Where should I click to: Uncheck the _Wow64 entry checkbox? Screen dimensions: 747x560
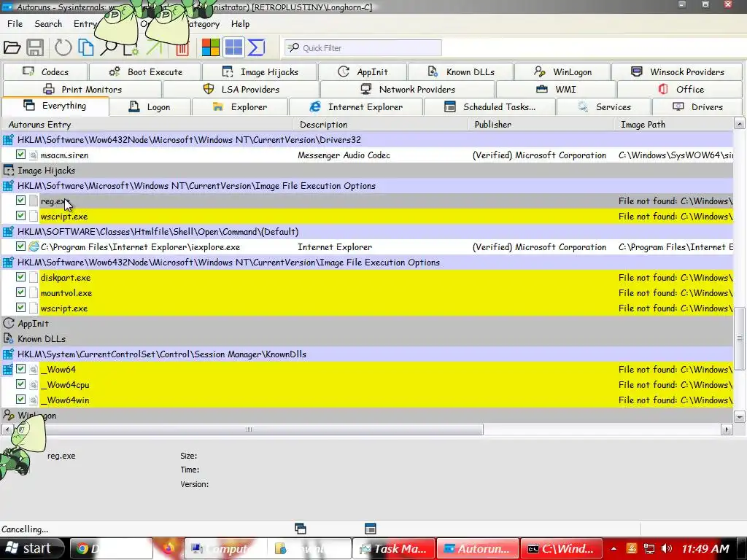20,368
